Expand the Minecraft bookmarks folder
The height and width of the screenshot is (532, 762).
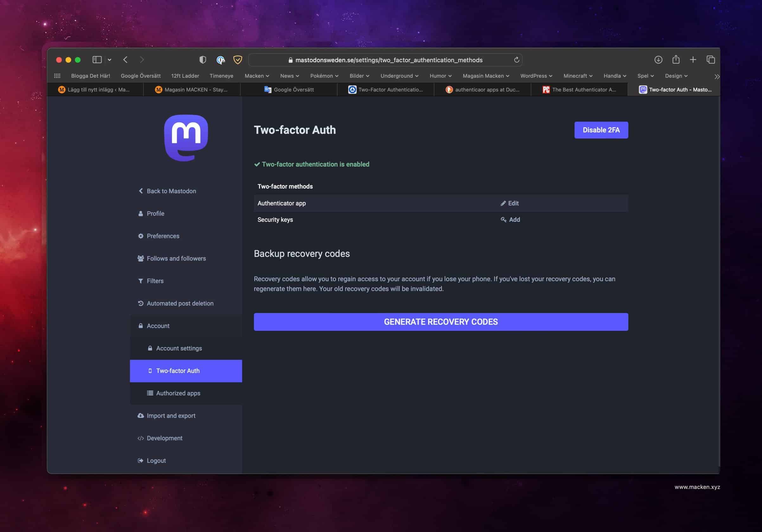pyautogui.click(x=578, y=76)
